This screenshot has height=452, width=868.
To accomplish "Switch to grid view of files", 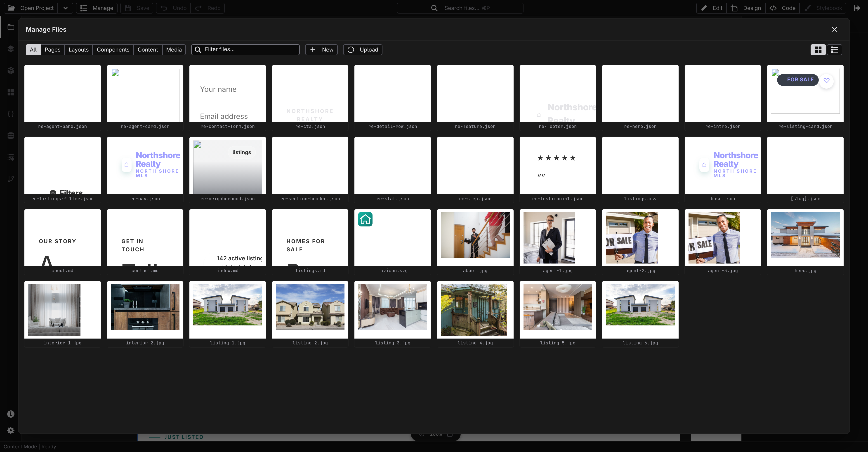I will [818, 49].
